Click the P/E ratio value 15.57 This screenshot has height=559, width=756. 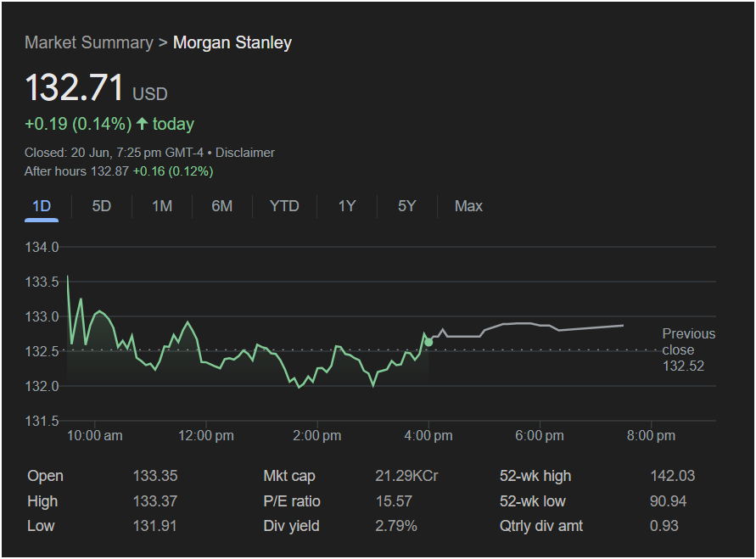pos(394,501)
